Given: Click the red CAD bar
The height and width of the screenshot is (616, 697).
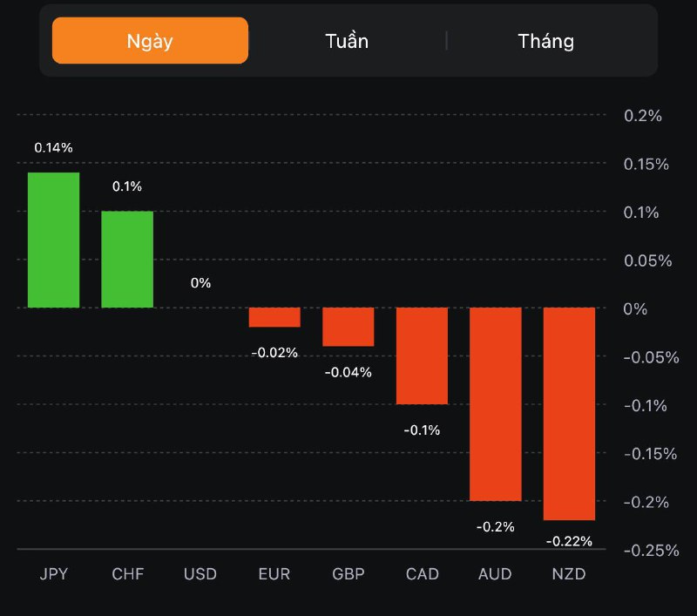Looking at the screenshot, I should tap(422, 355).
